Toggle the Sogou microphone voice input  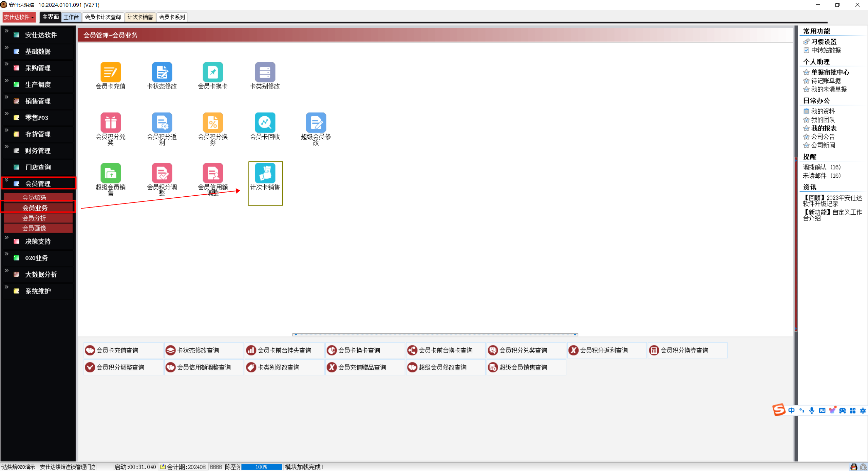click(811, 410)
